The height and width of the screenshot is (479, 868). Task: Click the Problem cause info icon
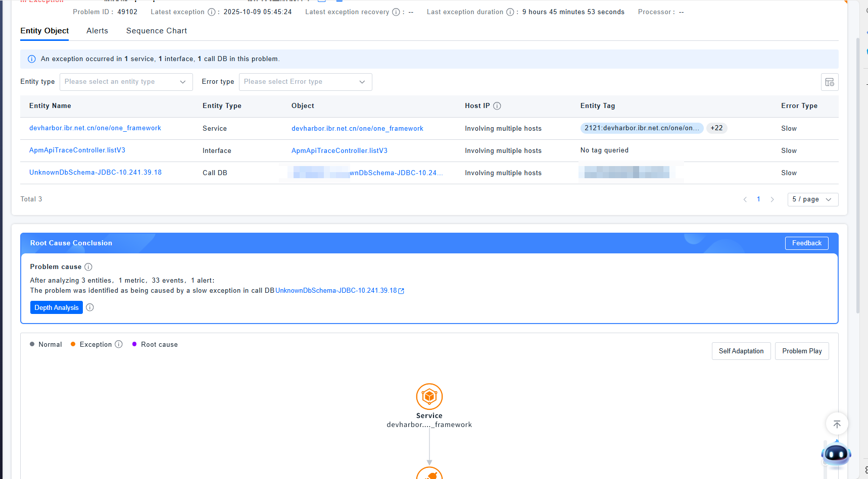click(88, 267)
